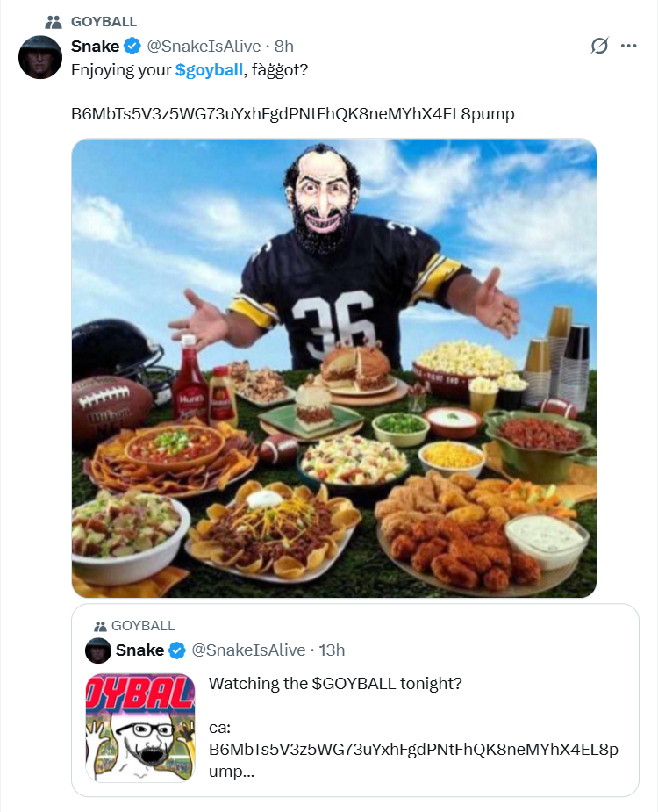658x812 pixels.
Task: Click @SnakeIsAlive handle in the quoted post
Action: [x=248, y=650]
